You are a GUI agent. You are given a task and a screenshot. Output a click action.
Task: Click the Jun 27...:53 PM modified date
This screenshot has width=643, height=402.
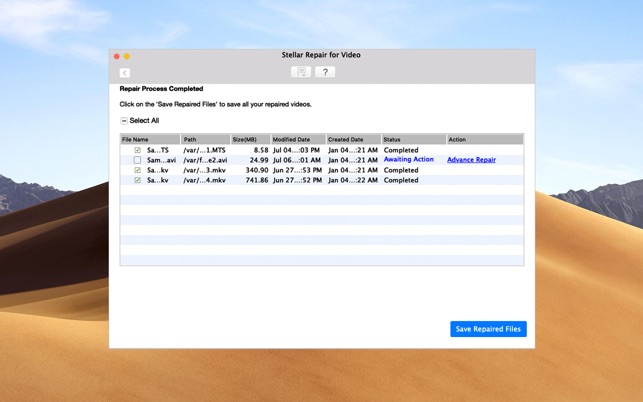coord(297,170)
